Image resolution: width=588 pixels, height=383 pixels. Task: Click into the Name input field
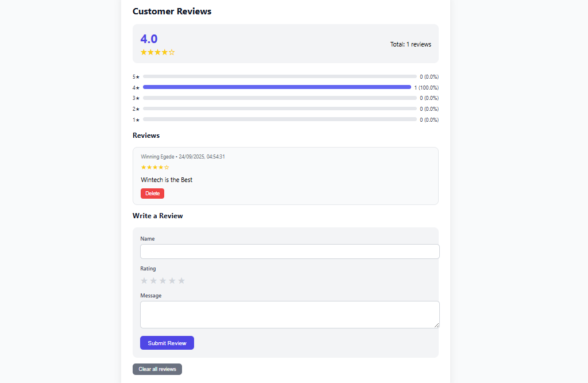(289, 252)
